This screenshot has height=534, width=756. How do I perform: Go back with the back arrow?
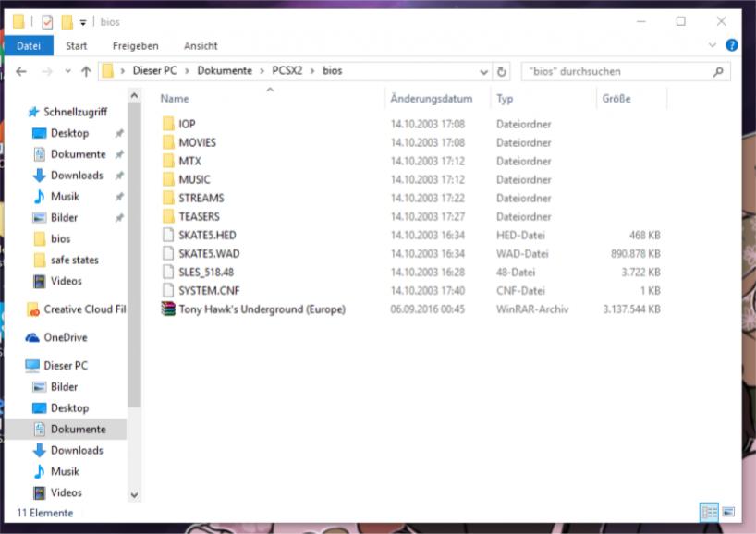coord(21,71)
